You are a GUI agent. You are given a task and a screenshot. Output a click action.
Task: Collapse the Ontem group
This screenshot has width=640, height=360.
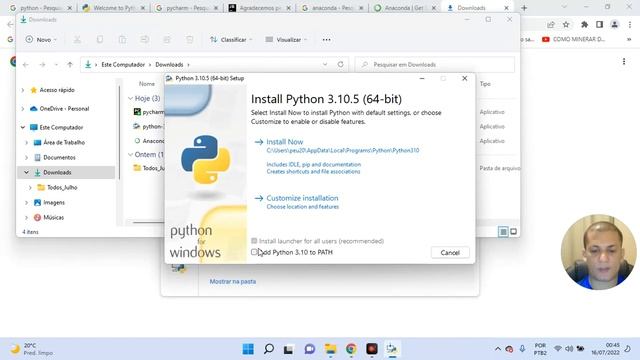pyautogui.click(x=131, y=155)
